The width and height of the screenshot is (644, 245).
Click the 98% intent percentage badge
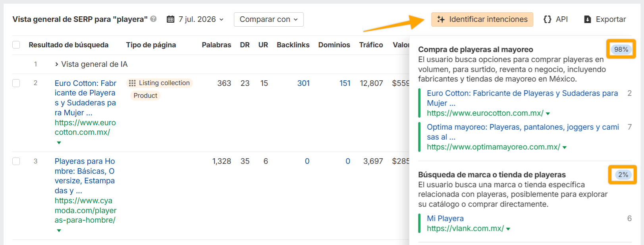[x=621, y=49]
